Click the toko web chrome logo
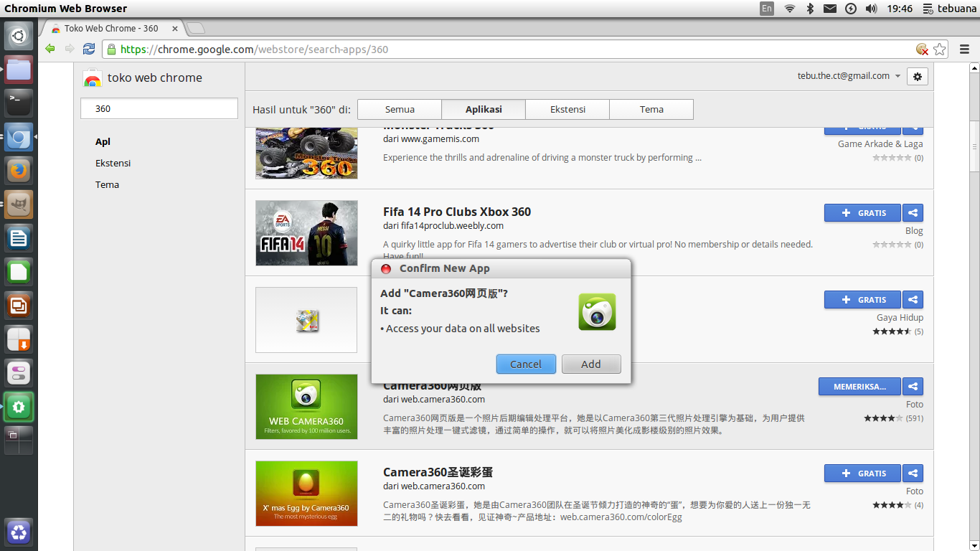This screenshot has width=980, height=551. click(143, 78)
